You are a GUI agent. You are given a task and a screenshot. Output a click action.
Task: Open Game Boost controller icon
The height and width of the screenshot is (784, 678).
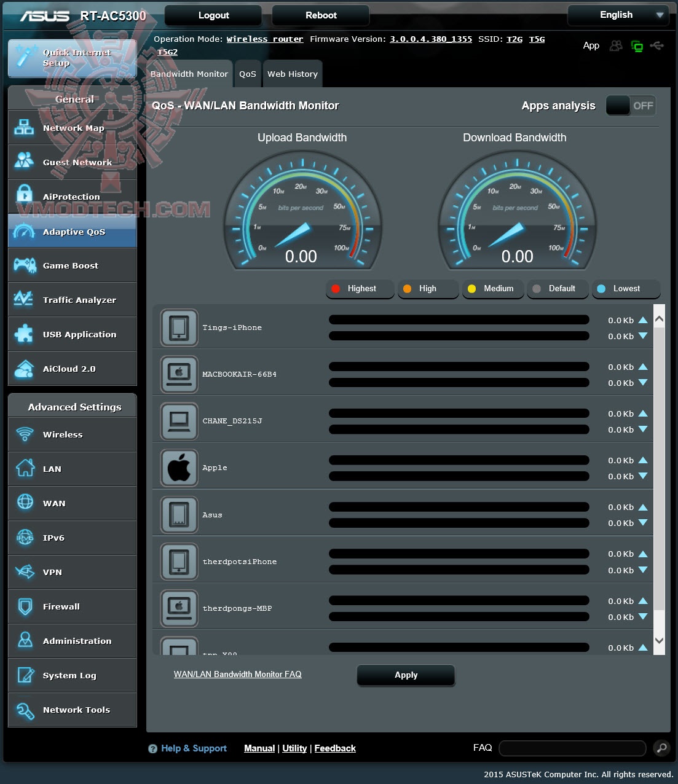(24, 265)
